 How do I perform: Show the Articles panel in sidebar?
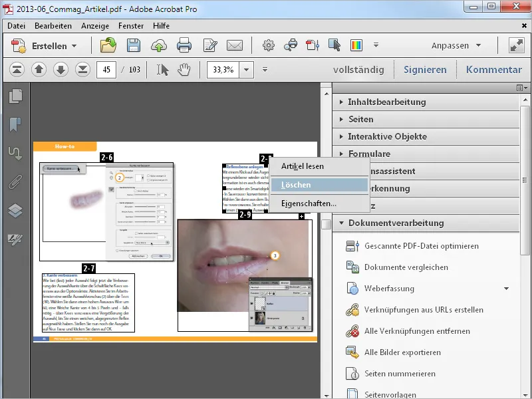pos(15,154)
